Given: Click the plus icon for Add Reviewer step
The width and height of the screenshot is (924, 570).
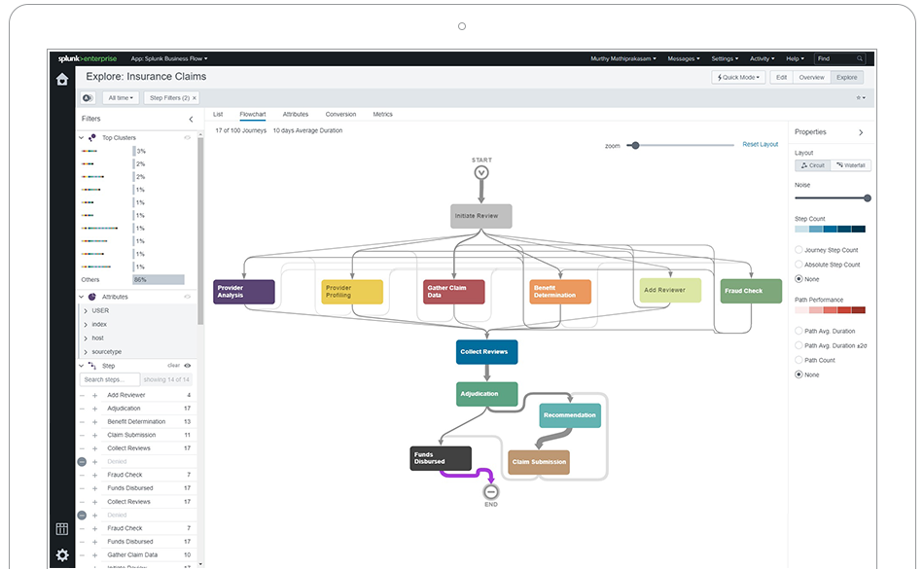Looking at the screenshot, I should point(95,395).
